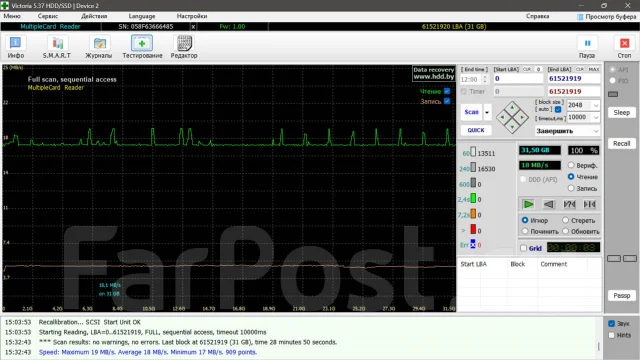Click the left arrow in navigation diamond

click(x=502, y=118)
